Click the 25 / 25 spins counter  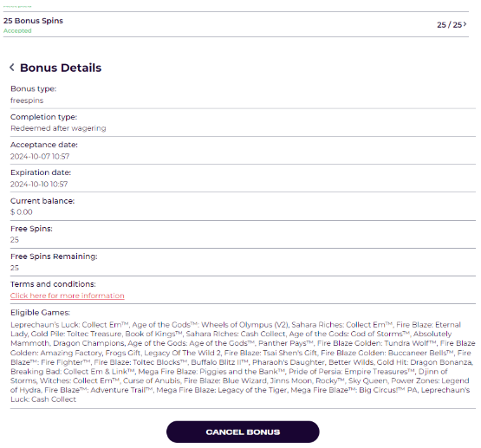pos(449,25)
